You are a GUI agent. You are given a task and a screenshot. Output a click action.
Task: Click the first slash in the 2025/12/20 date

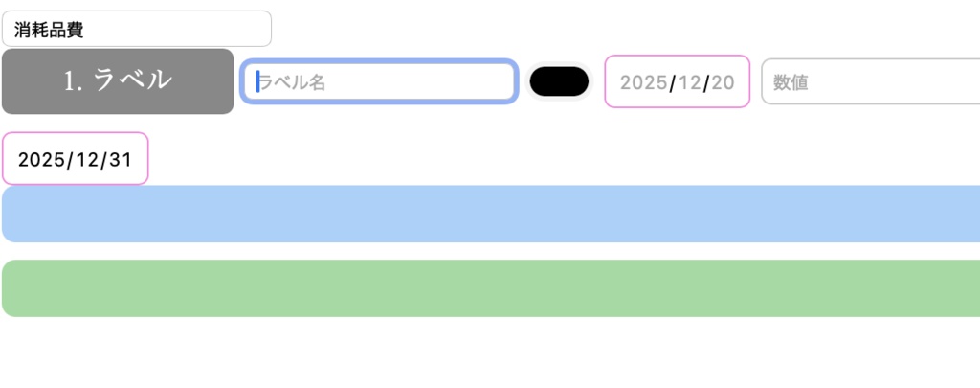pos(672,82)
